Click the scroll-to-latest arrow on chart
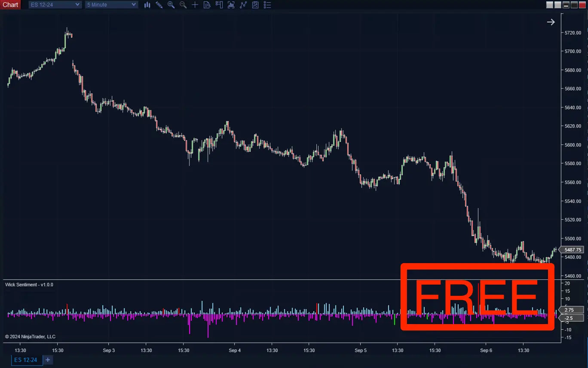Viewport: 588px width, 368px height. pyautogui.click(x=551, y=22)
